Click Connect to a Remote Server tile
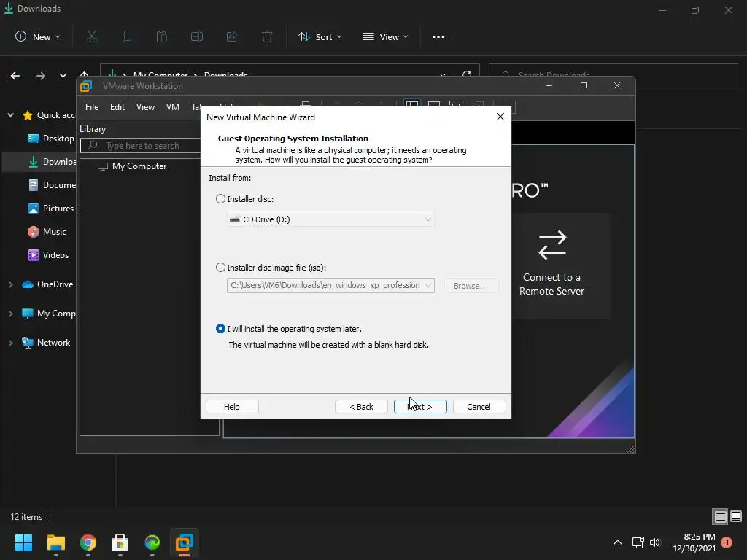The height and width of the screenshot is (560, 747). 551,265
